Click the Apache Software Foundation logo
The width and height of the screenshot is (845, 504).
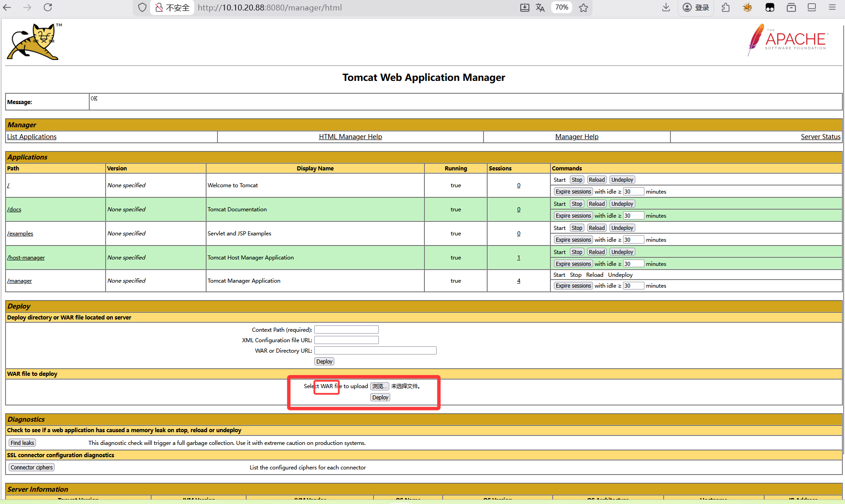788,40
